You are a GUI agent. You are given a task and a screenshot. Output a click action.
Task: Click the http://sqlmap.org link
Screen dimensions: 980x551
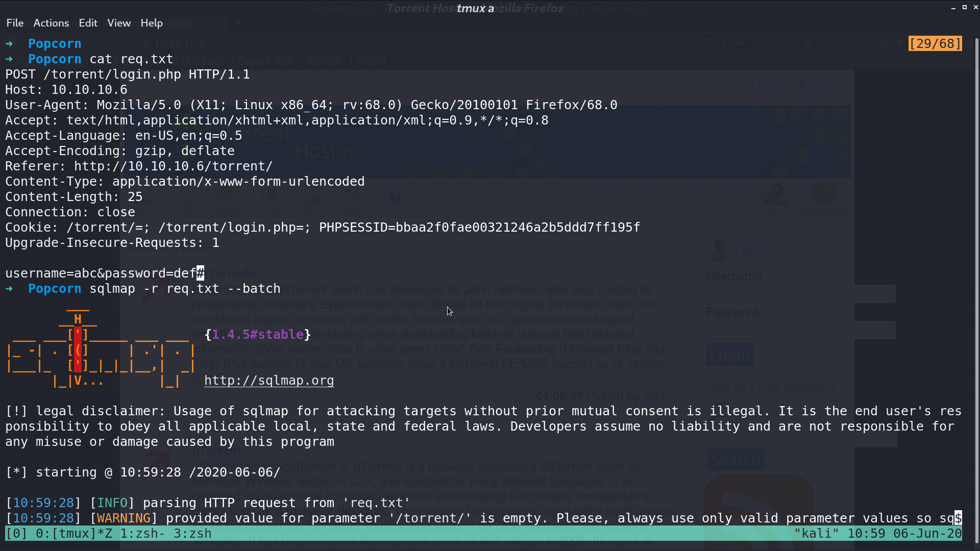[x=269, y=381]
